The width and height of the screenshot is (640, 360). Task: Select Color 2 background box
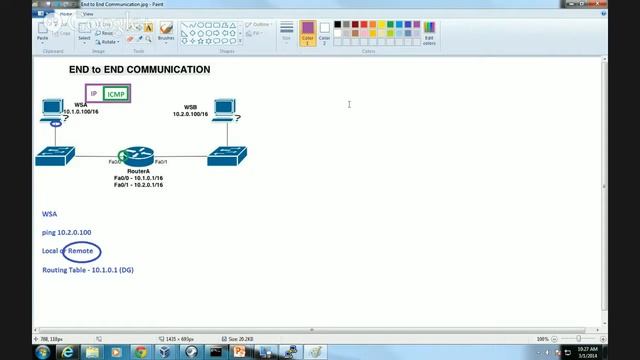324,33
